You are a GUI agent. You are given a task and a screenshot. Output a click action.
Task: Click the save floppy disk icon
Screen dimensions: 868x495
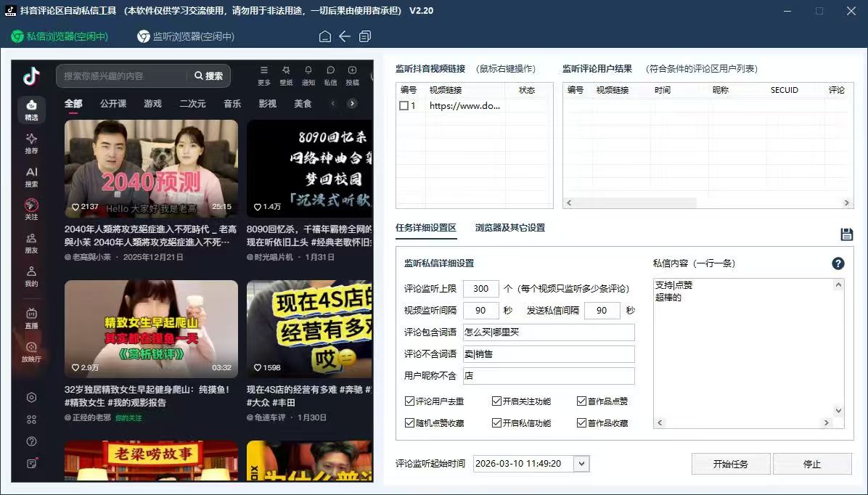[x=846, y=234]
